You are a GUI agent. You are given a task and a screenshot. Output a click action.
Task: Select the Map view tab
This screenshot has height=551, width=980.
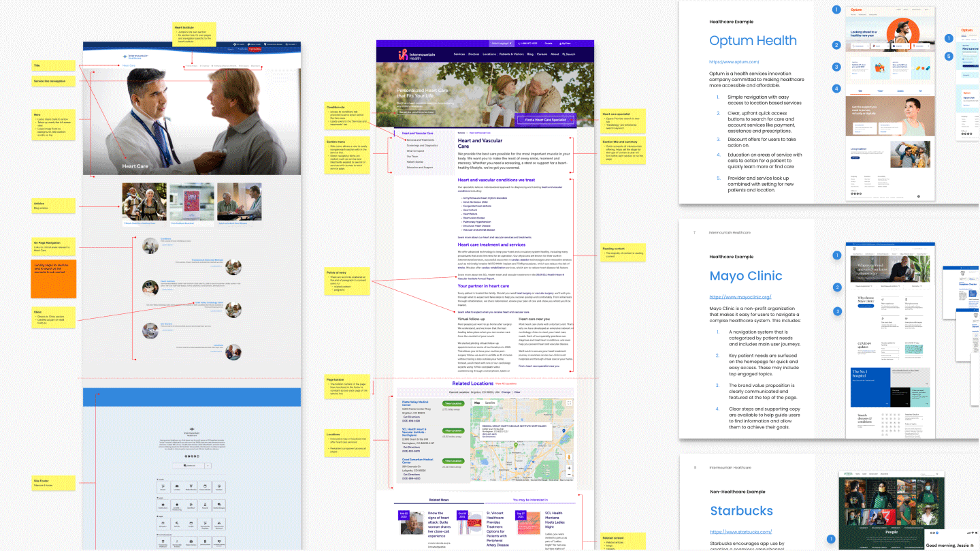pos(477,403)
